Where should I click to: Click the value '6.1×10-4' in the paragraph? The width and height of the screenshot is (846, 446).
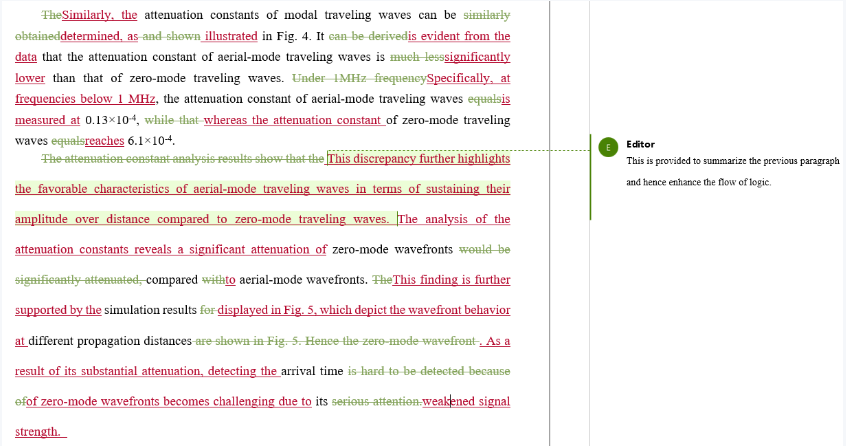[x=150, y=141]
